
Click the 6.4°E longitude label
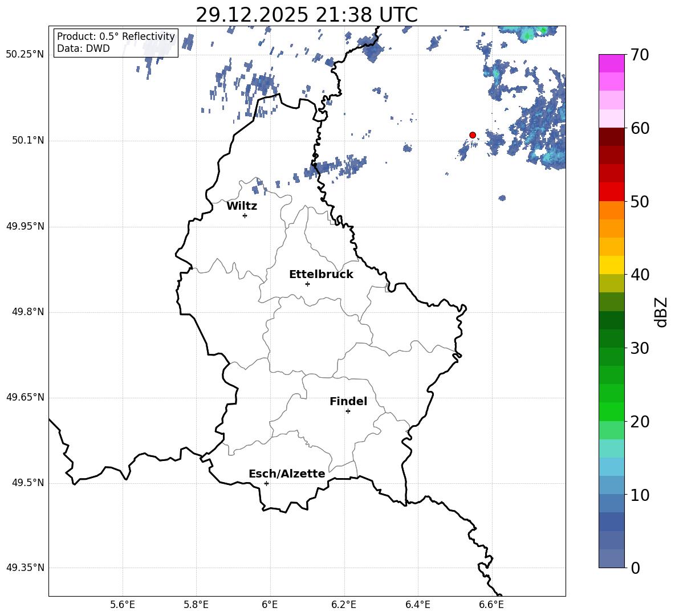tap(417, 605)
